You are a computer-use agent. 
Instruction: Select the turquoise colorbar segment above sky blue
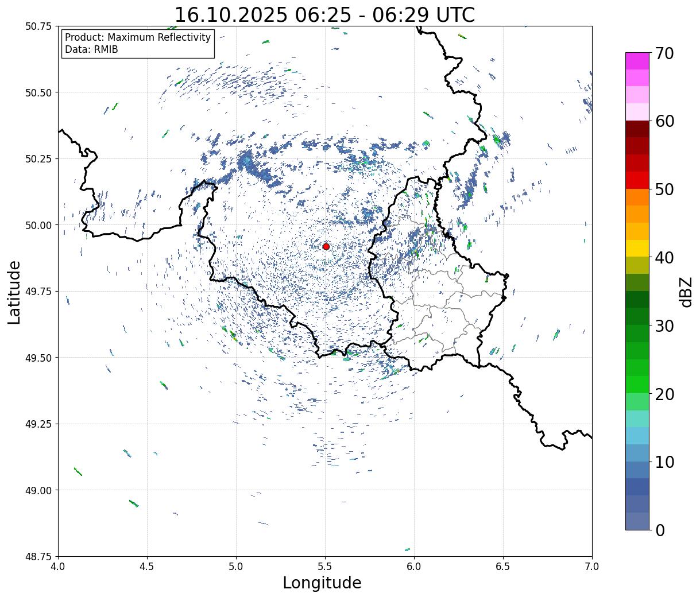pos(637,418)
